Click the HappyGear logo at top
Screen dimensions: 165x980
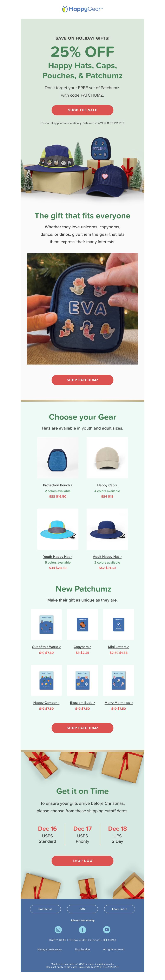pos(82,9)
